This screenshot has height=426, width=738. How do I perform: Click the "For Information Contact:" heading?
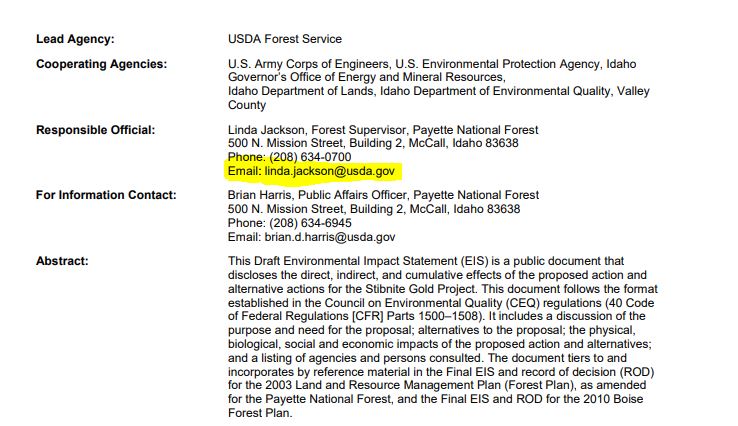pos(106,195)
